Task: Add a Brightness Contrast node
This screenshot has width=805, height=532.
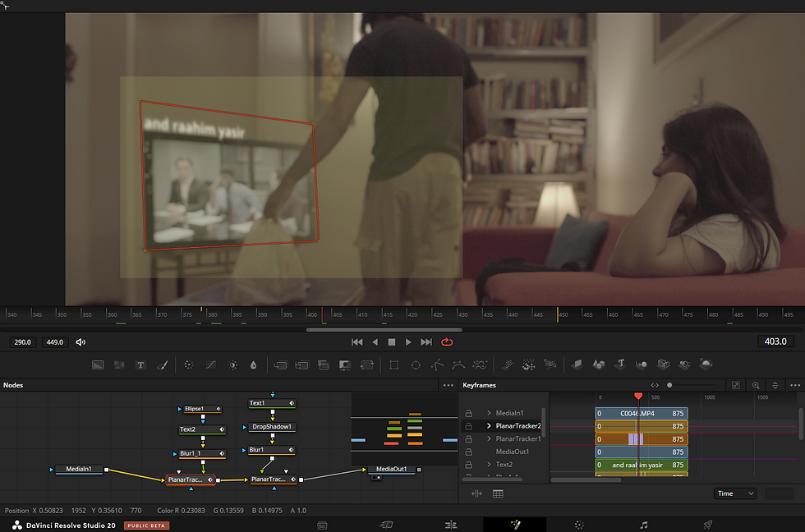Action: [232, 365]
